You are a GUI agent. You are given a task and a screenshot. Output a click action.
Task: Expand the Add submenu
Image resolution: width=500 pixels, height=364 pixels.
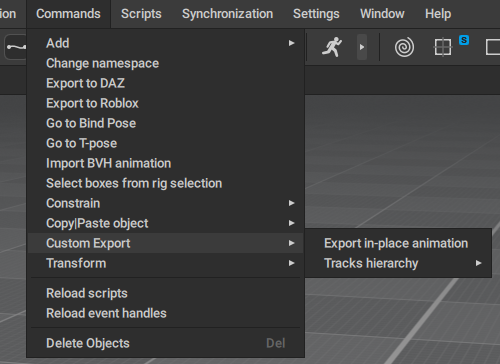click(x=166, y=43)
